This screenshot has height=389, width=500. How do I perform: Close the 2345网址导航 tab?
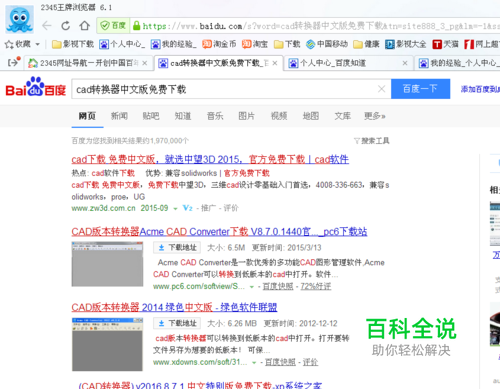click(x=145, y=63)
